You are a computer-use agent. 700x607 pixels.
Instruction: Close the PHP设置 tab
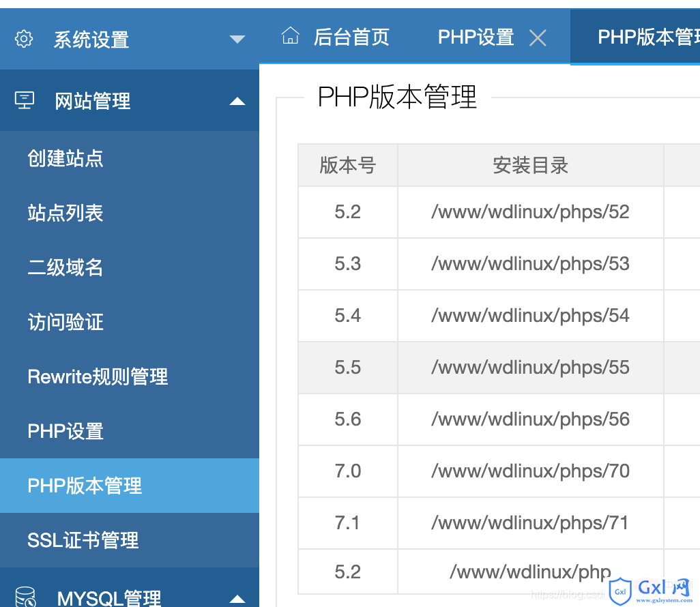click(538, 38)
